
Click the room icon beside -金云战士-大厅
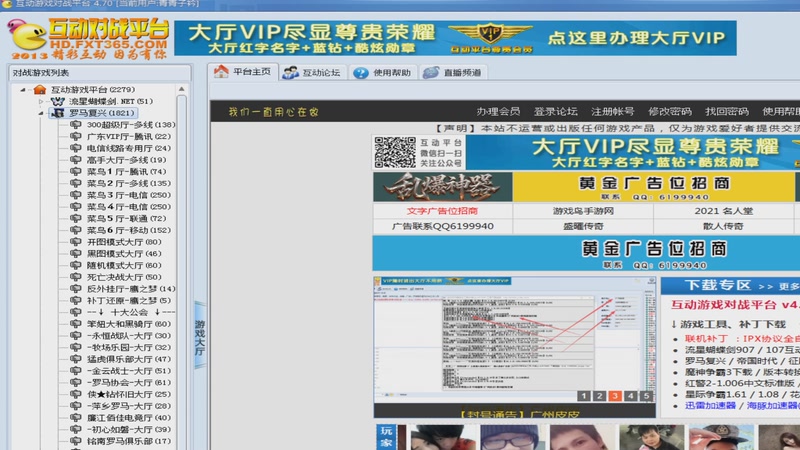[x=76, y=371]
